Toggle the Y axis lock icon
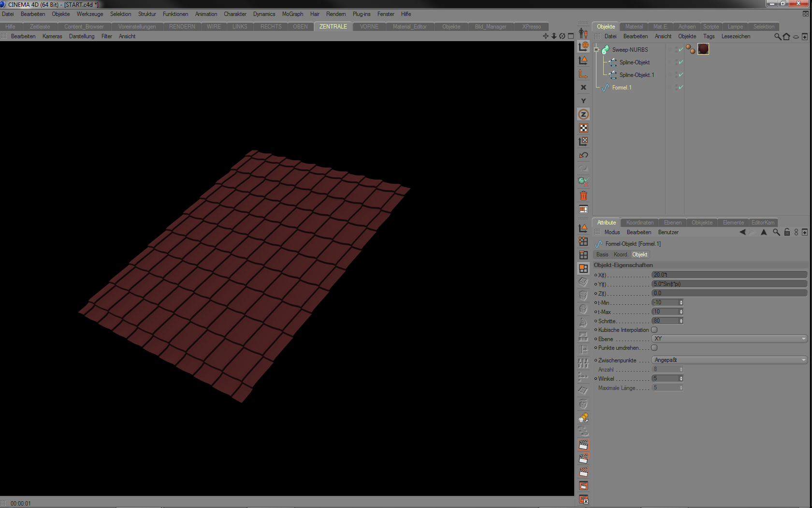This screenshot has height=508, width=812. coord(583,101)
